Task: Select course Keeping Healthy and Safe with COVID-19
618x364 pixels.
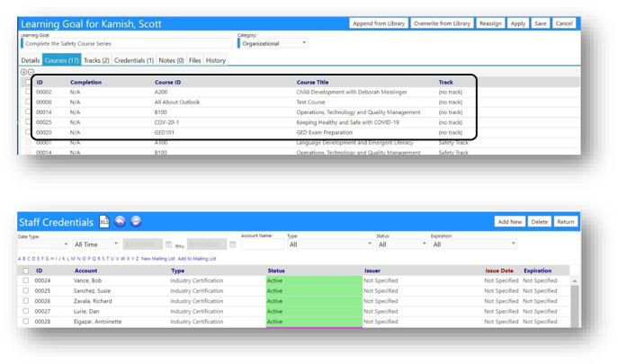Action: click(347, 122)
